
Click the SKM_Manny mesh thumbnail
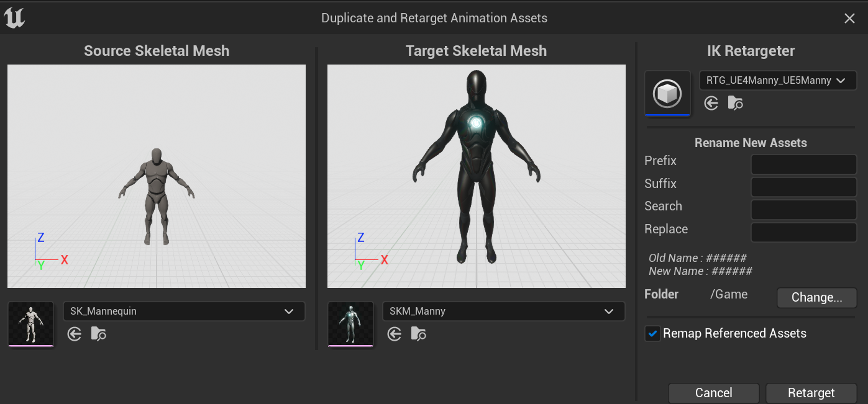[350, 324]
